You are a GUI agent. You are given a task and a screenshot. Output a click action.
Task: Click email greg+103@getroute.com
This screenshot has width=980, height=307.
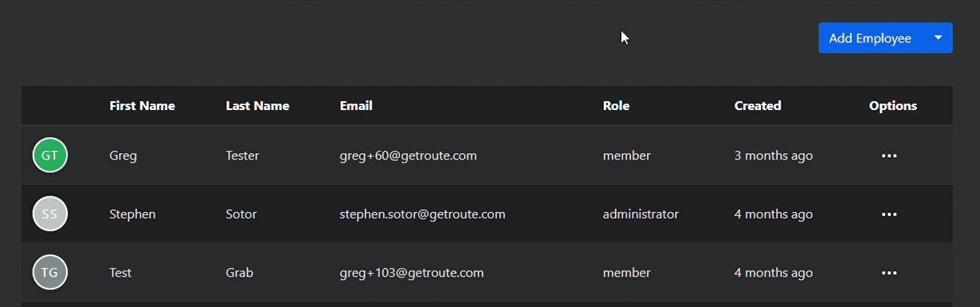(411, 273)
